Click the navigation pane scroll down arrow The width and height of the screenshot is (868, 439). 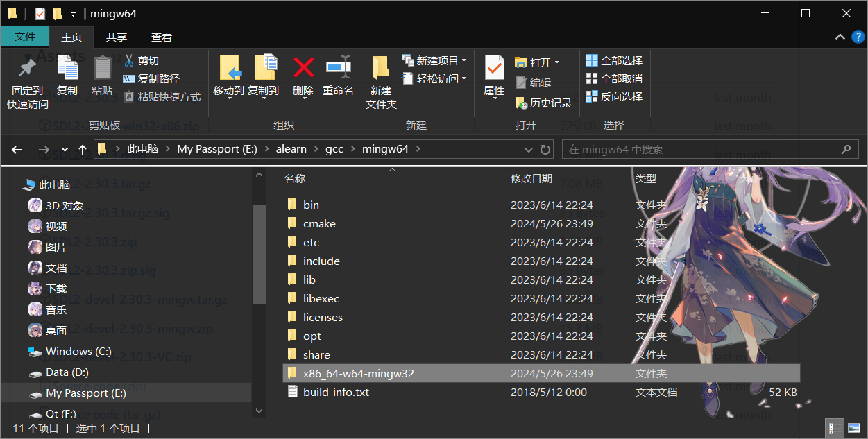point(259,411)
